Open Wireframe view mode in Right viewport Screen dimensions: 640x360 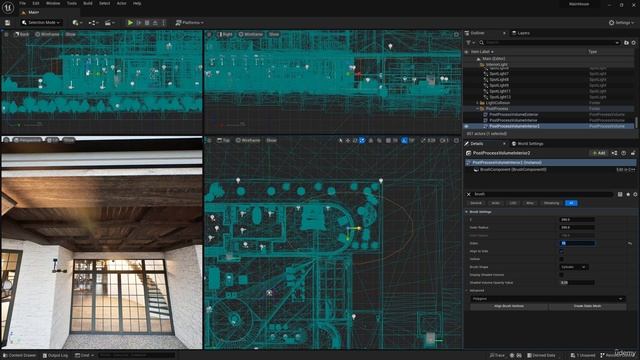[251, 34]
